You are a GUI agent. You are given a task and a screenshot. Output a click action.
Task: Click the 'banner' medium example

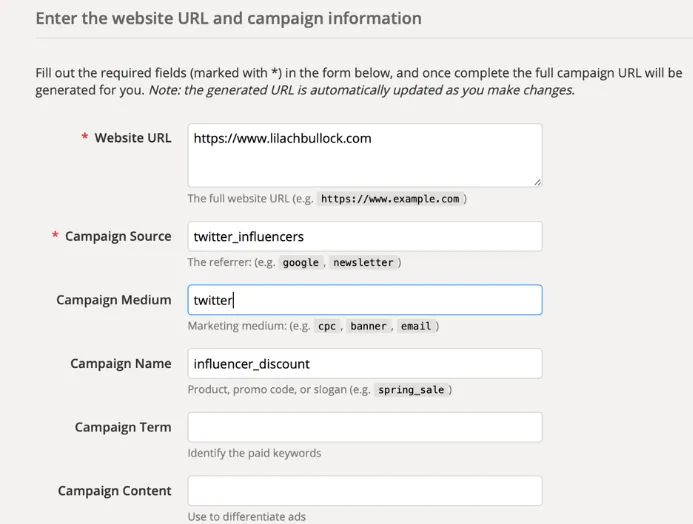(369, 326)
